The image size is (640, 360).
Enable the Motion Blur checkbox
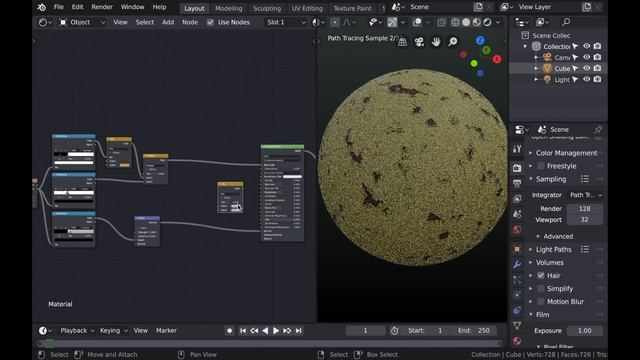pyautogui.click(x=541, y=302)
